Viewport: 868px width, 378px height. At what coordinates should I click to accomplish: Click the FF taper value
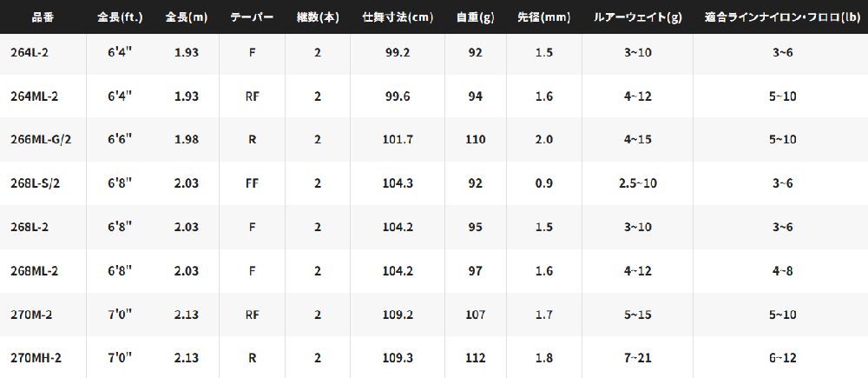tap(252, 182)
